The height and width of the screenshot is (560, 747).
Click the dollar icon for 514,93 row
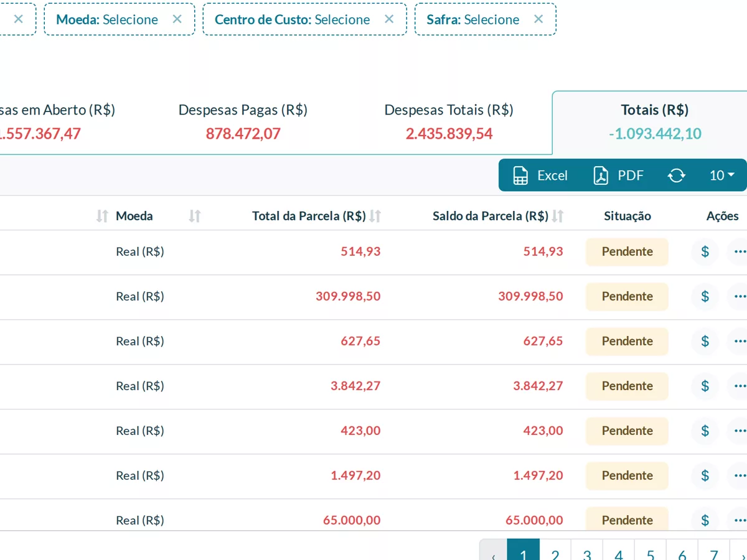click(705, 251)
